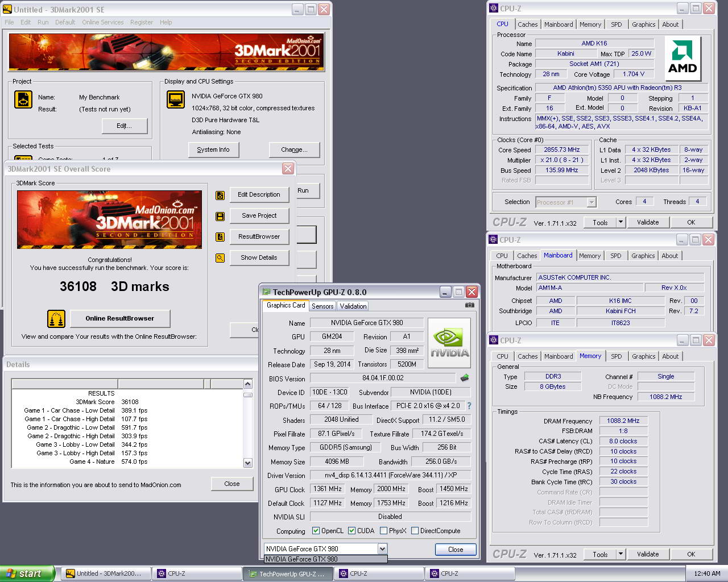Viewport: 728px width, 582px height.
Task: Click Details list scroll up arrow
Action: click(x=247, y=384)
